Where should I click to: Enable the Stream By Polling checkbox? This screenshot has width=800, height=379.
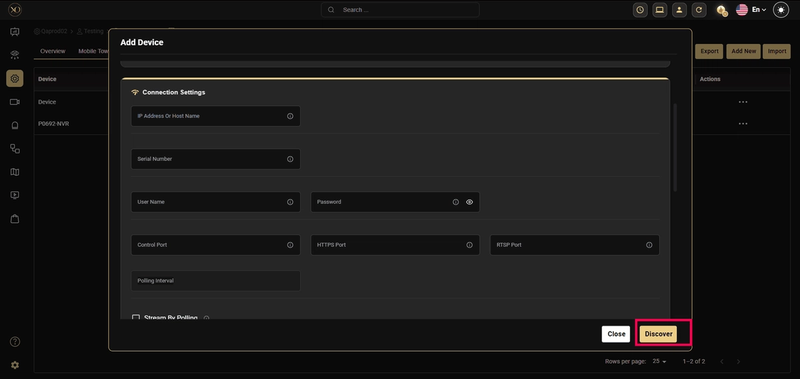(x=136, y=318)
